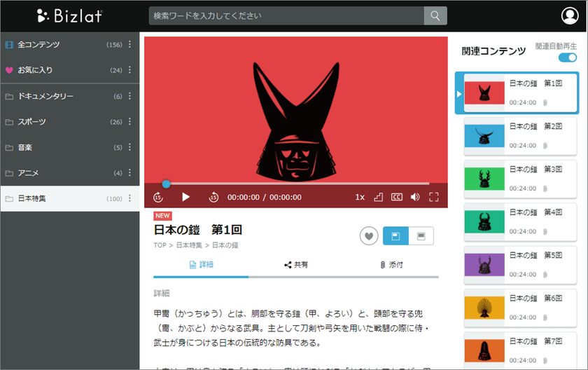588x370 pixels.
Task: Rewind video 15 seconds
Action: [x=158, y=197]
